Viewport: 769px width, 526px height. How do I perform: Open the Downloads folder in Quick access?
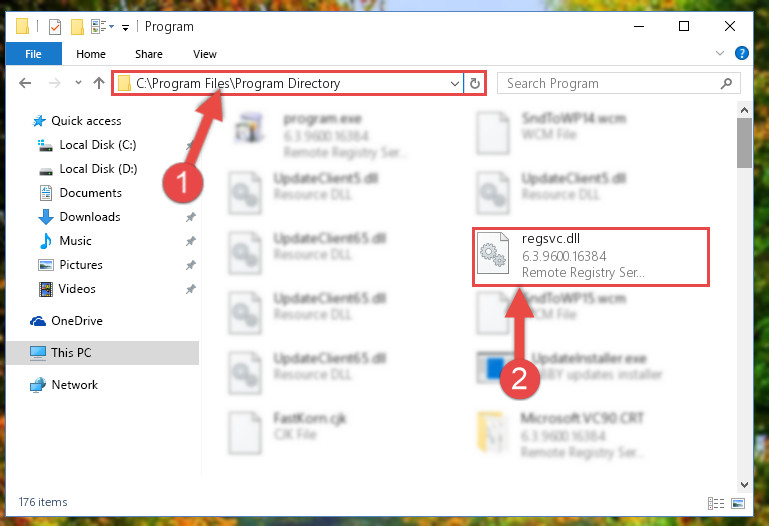90,217
